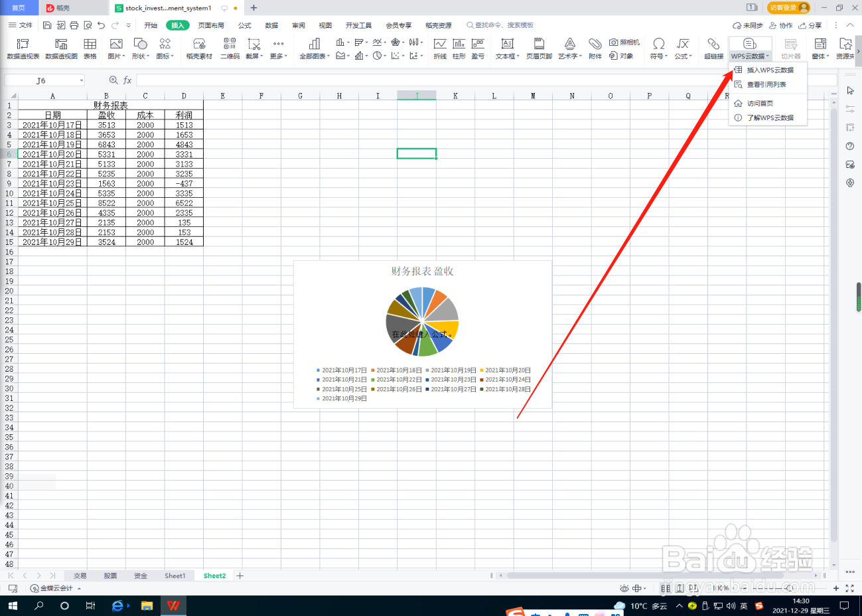Click the WPS icon in taskbar

point(174,605)
